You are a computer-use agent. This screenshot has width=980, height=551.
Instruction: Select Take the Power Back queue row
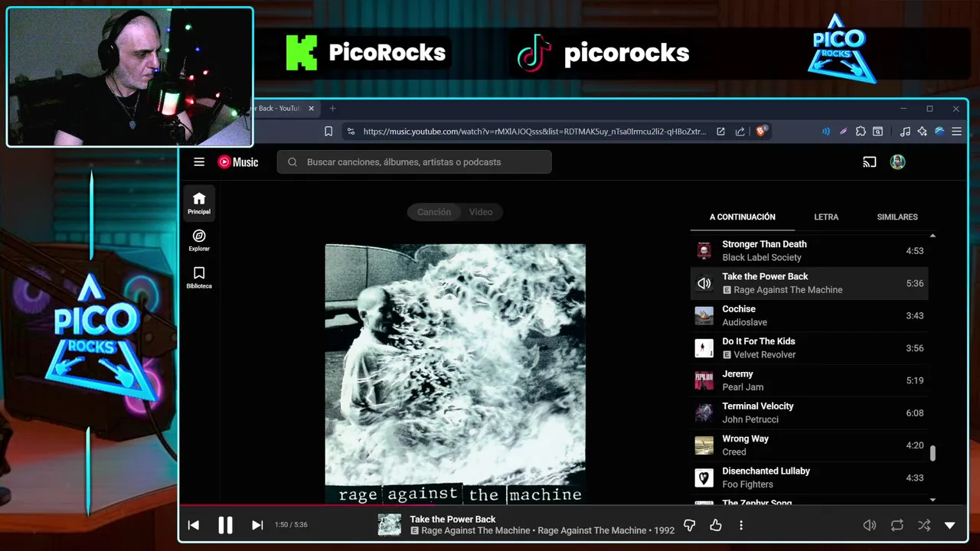point(809,283)
